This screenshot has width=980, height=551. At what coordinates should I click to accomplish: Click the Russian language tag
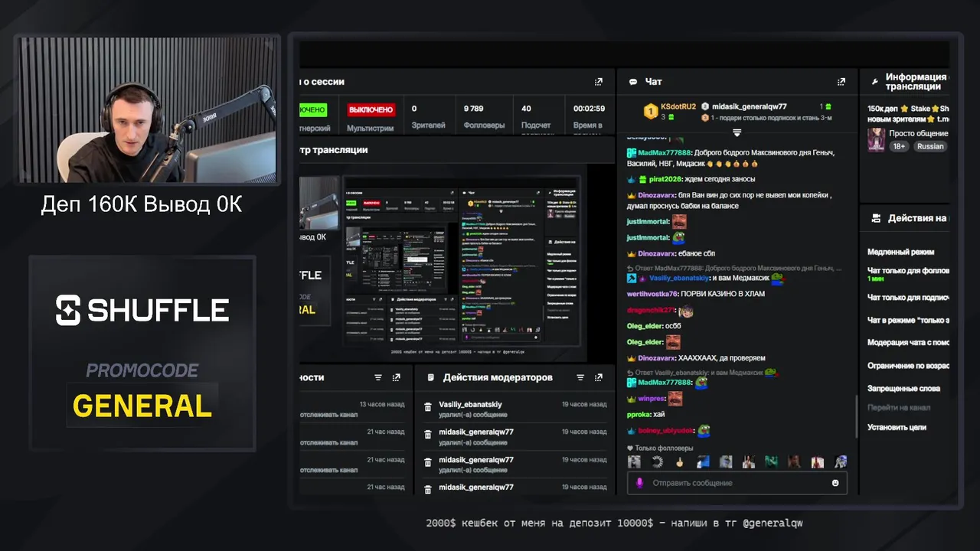[930, 146]
